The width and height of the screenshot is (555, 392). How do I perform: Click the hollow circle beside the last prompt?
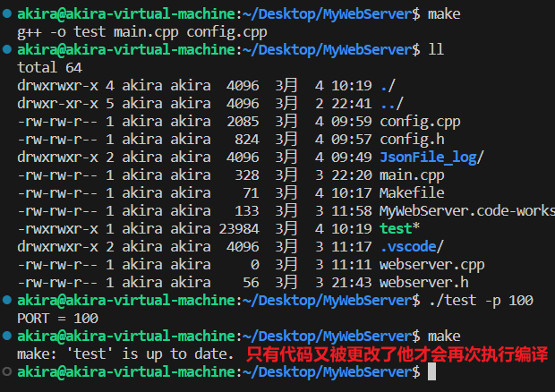coord(6,371)
